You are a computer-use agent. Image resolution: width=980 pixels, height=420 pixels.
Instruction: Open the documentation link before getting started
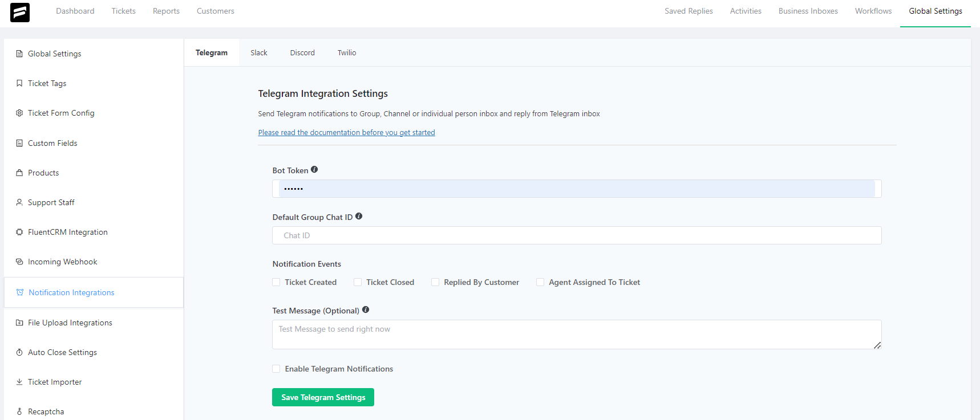point(346,132)
